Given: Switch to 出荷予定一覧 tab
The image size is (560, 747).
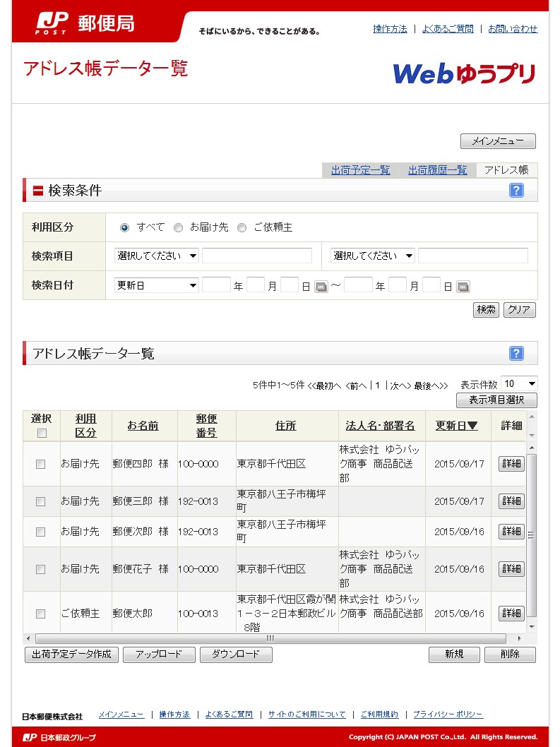Looking at the screenshot, I should click(360, 170).
